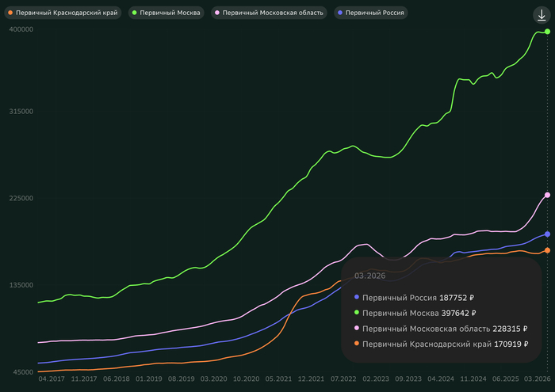
Task: Click the 10.2020 axis label
Action: [x=246, y=379]
